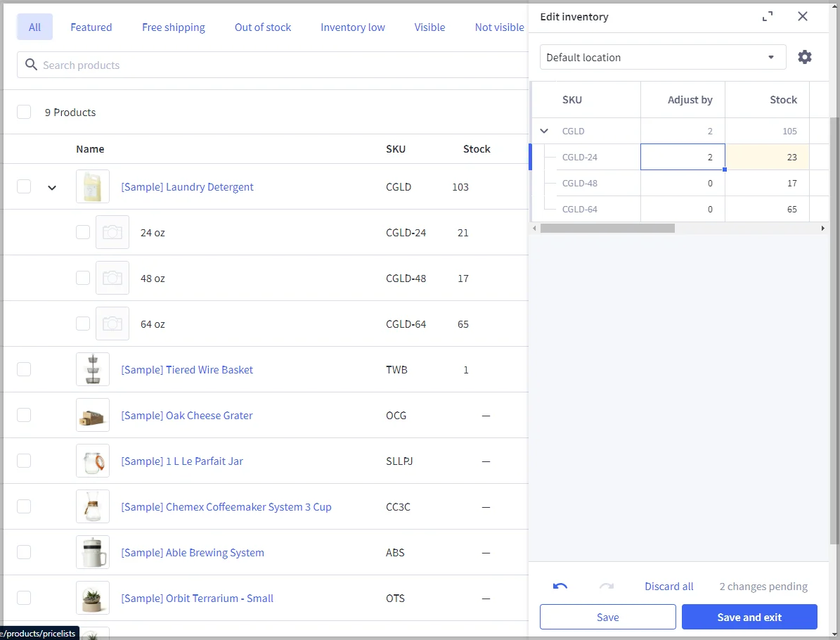Open the Oak Cheese Grater product
840x640 pixels.
pos(187,415)
